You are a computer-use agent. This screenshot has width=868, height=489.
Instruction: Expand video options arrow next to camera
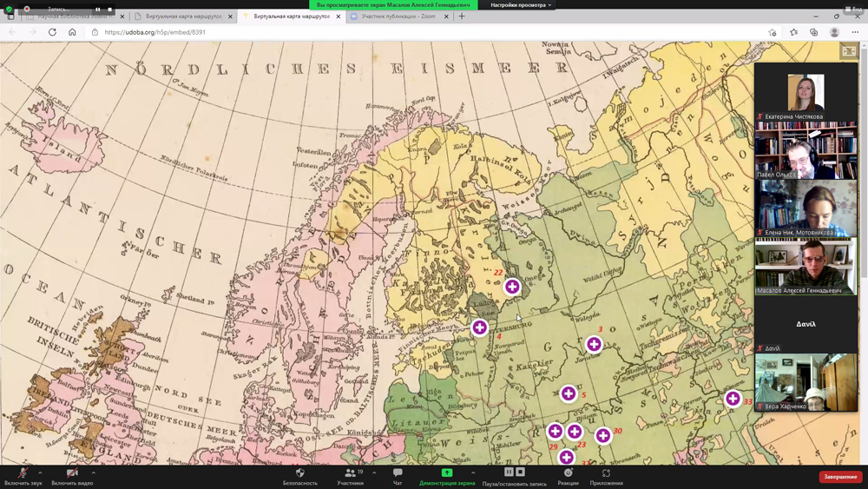click(93, 473)
